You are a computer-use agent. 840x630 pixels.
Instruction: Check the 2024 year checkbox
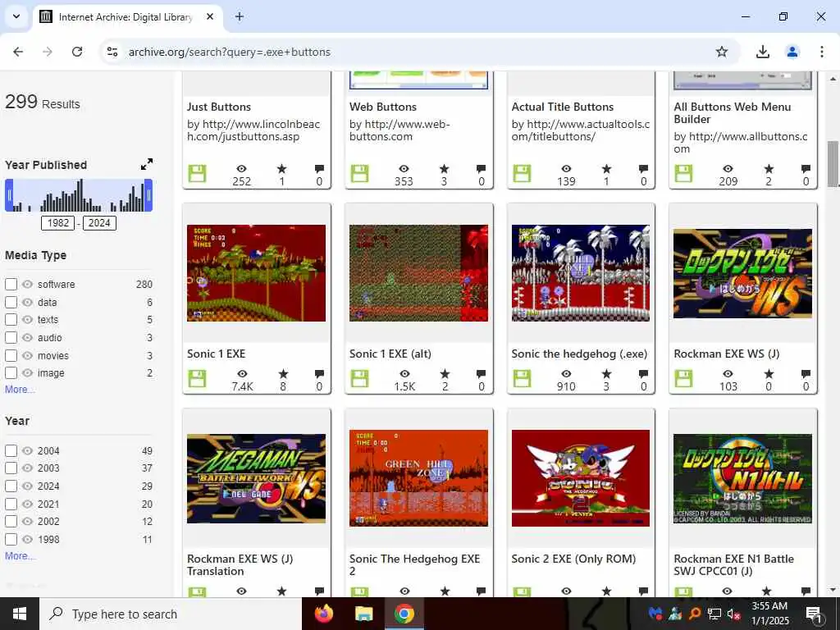[11, 486]
